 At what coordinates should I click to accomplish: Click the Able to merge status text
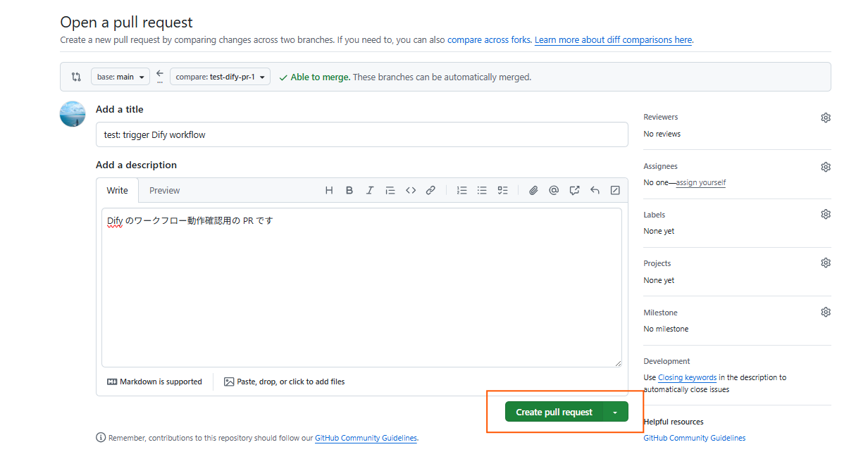(x=321, y=77)
